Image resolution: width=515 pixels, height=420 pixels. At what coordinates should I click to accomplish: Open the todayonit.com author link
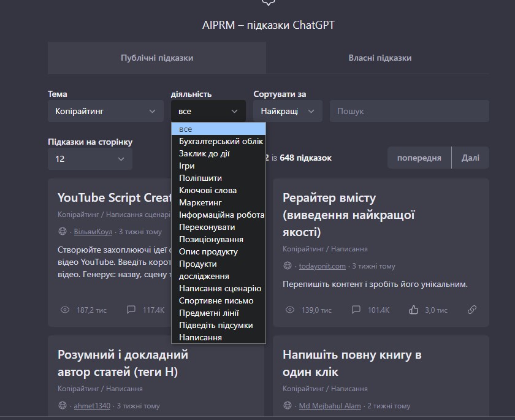pyautogui.click(x=322, y=266)
